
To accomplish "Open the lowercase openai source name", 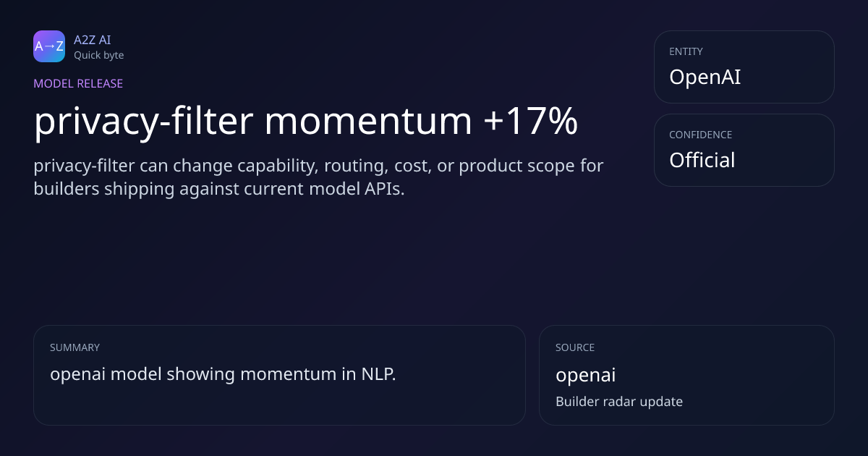I will (585, 375).
